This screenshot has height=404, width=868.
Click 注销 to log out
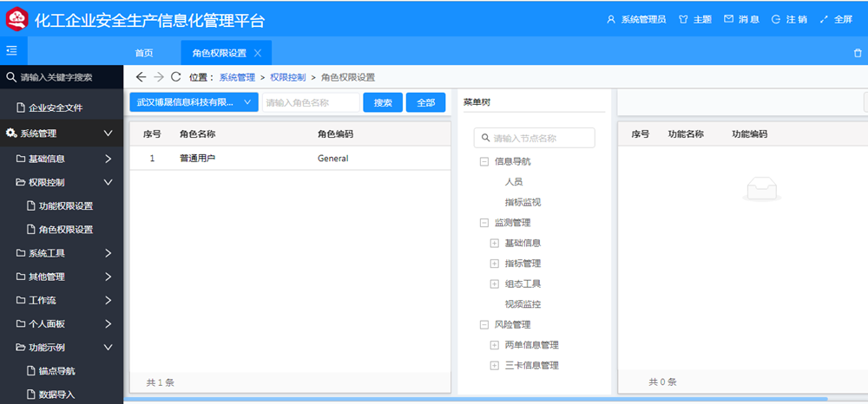(x=789, y=19)
